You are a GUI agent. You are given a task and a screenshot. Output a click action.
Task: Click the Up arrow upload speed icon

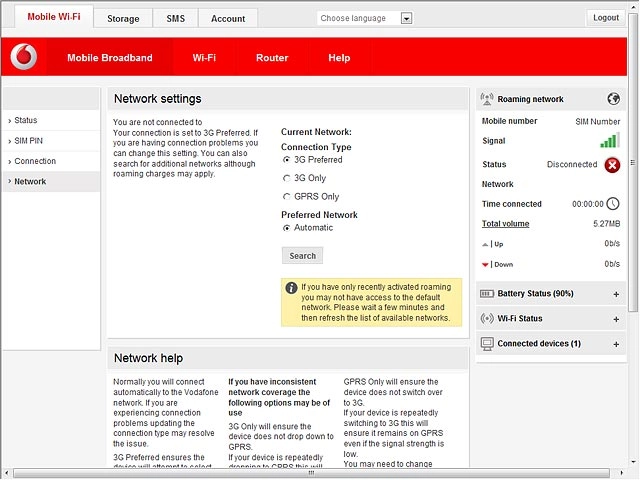[485, 244]
